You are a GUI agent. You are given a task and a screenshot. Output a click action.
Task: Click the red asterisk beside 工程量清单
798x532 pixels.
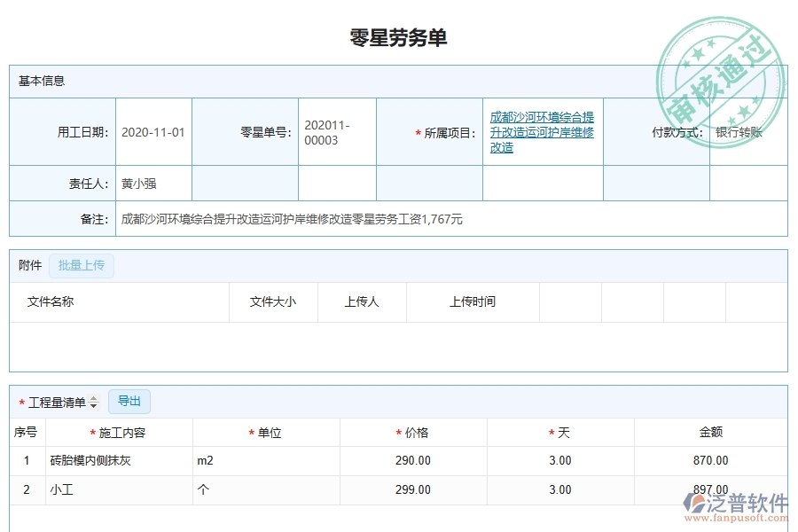[x=20, y=402]
